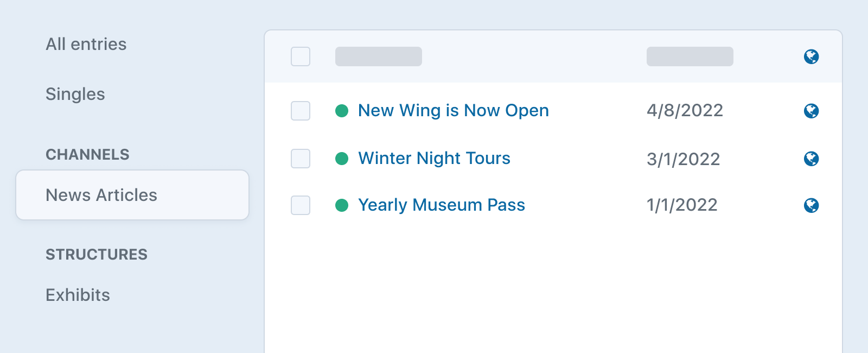Check the Winter Night Tours row checkbox
Viewport: 868px width, 353px height.
click(x=300, y=159)
